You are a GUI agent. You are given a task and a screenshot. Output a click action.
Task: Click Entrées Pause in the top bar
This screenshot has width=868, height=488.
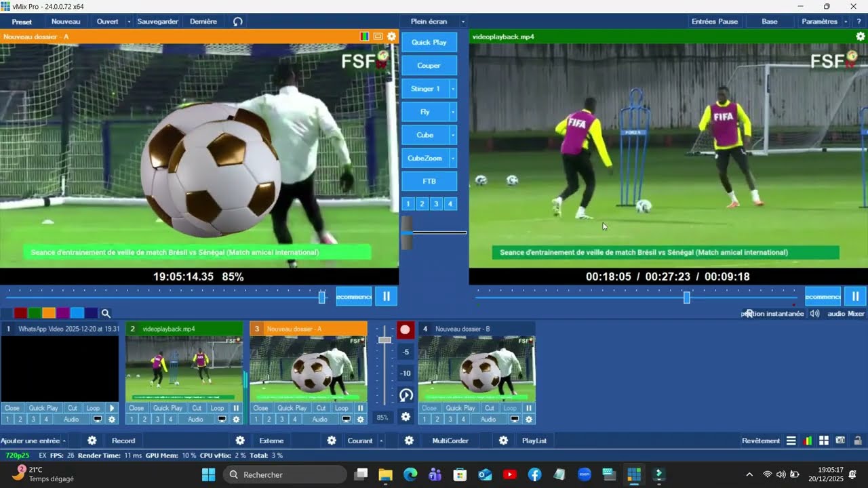[x=715, y=22]
